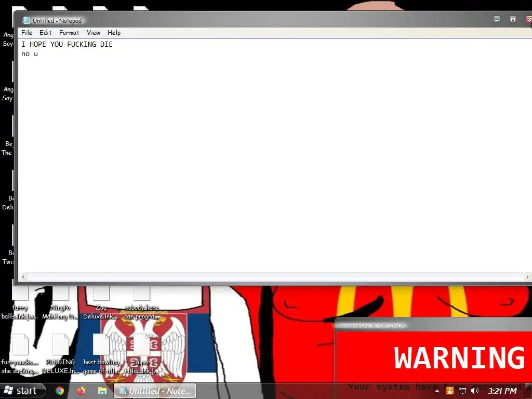Focus the Rensenware WARNING window title bar
Viewport: 532px width, 399px height.
pos(434,325)
